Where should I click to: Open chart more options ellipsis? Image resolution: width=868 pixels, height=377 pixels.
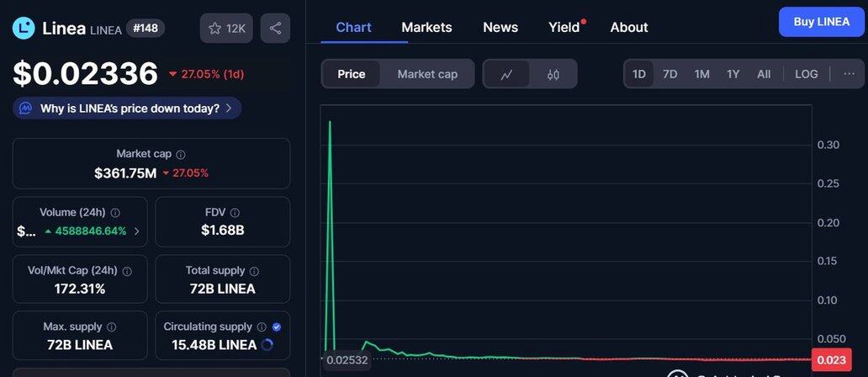click(x=849, y=74)
